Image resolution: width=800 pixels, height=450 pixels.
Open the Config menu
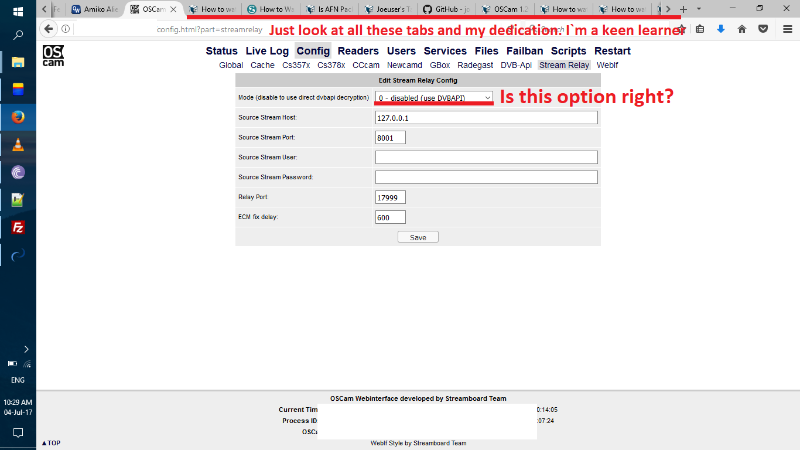[313, 51]
